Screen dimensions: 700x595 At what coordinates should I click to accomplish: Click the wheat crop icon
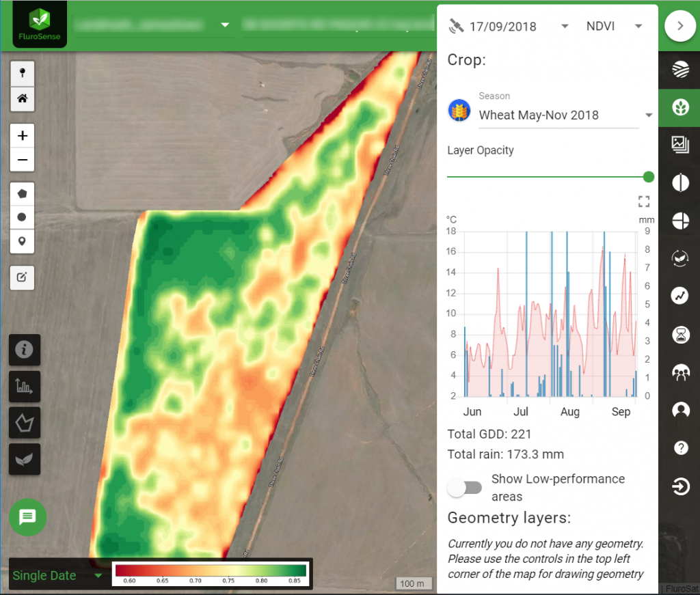(459, 111)
